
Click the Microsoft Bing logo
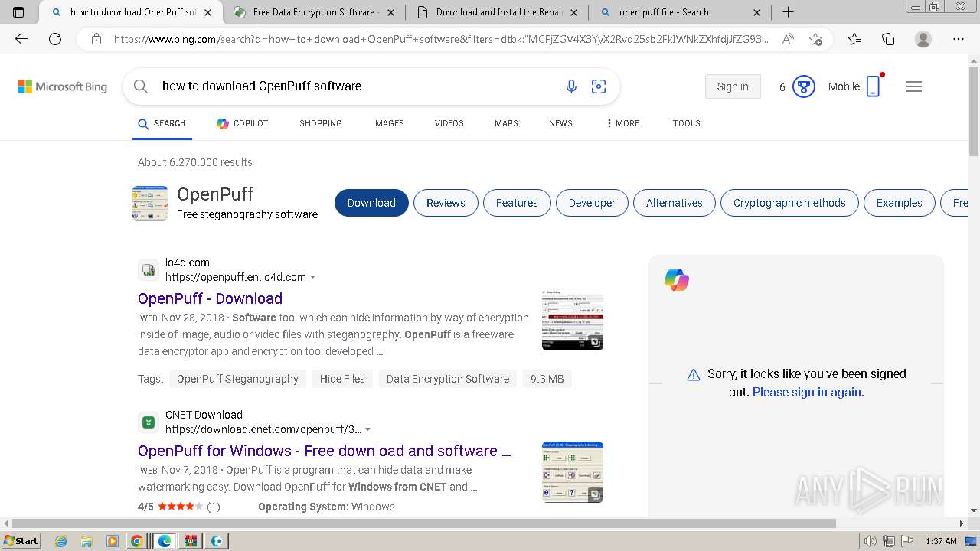click(x=63, y=86)
